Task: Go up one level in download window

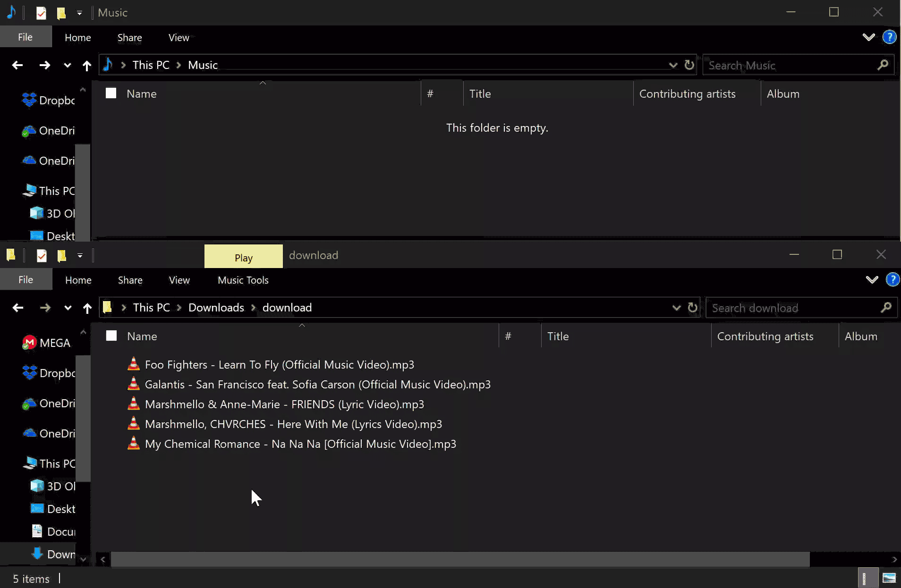Action: (x=87, y=308)
